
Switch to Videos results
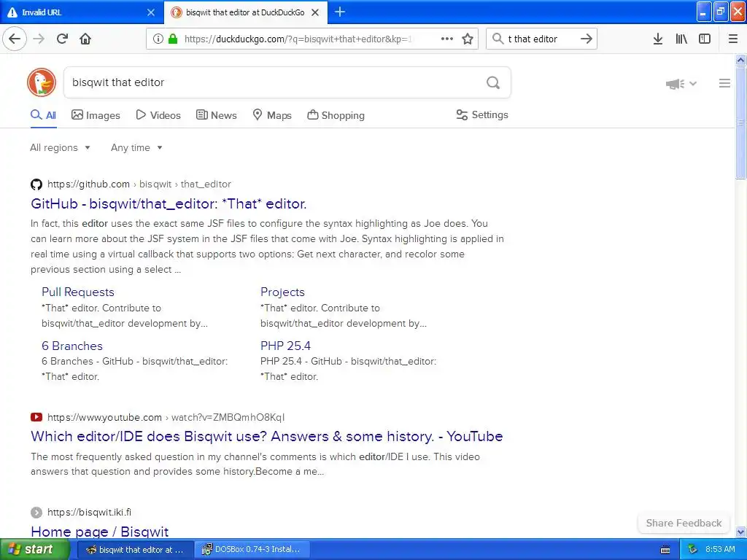point(158,115)
